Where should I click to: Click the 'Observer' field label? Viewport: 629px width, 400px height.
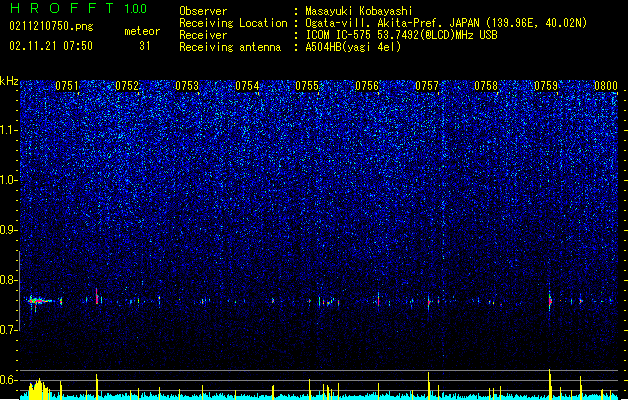(x=203, y=11)
